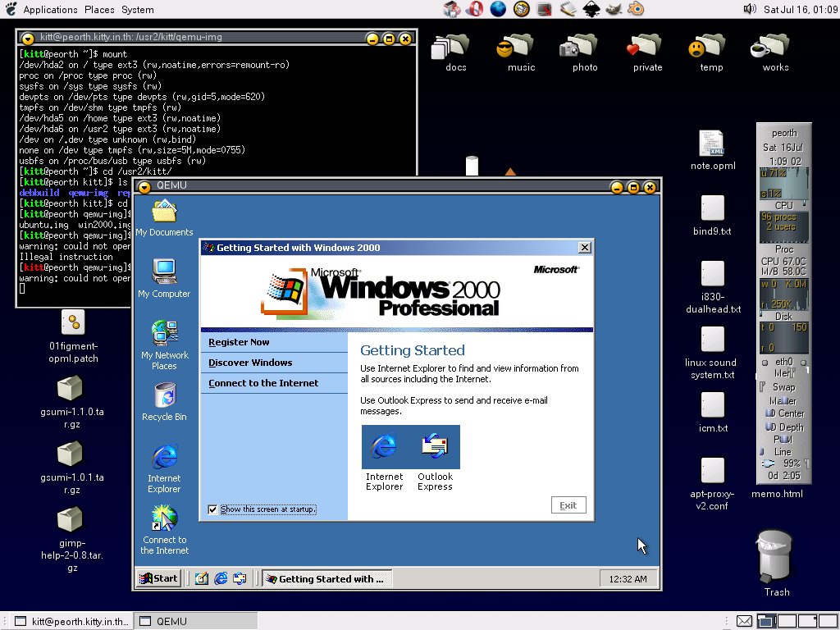This screenshot has height=630, width=840.
Task: Click Register Now link
Action: pos(239,342)
